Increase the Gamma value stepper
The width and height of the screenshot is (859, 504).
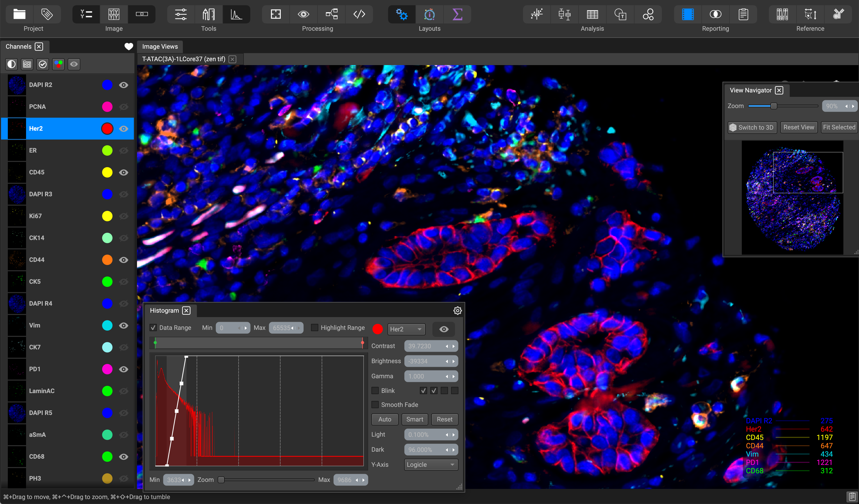454,376
